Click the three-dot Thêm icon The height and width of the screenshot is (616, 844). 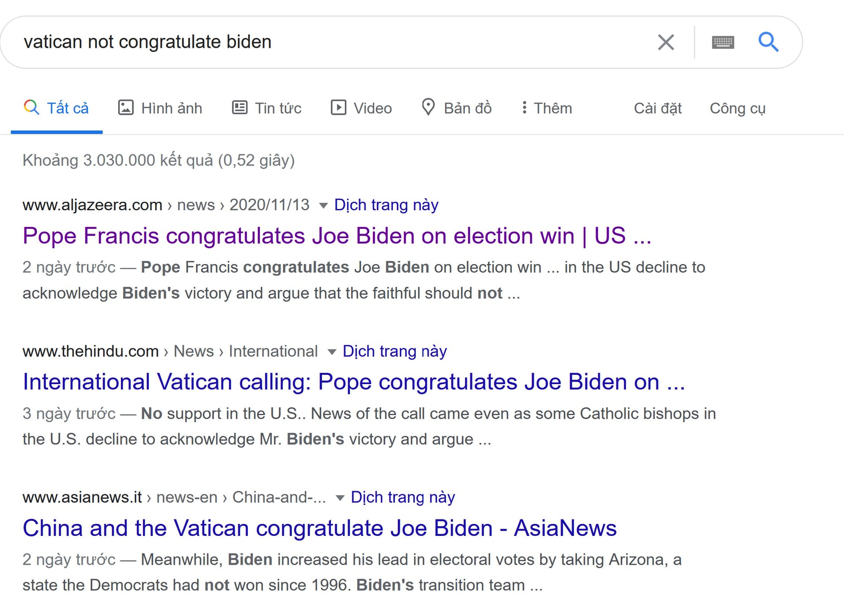(x=524, y=108)
